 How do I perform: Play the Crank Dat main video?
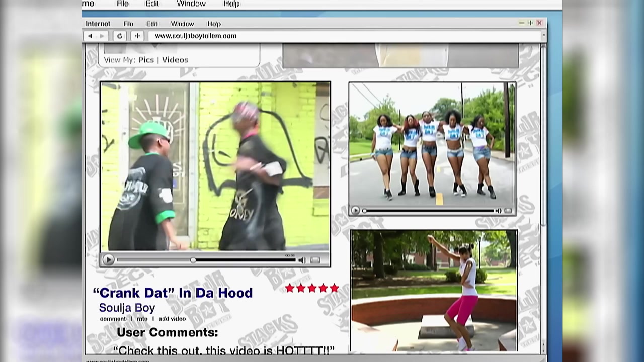(108, 260)
